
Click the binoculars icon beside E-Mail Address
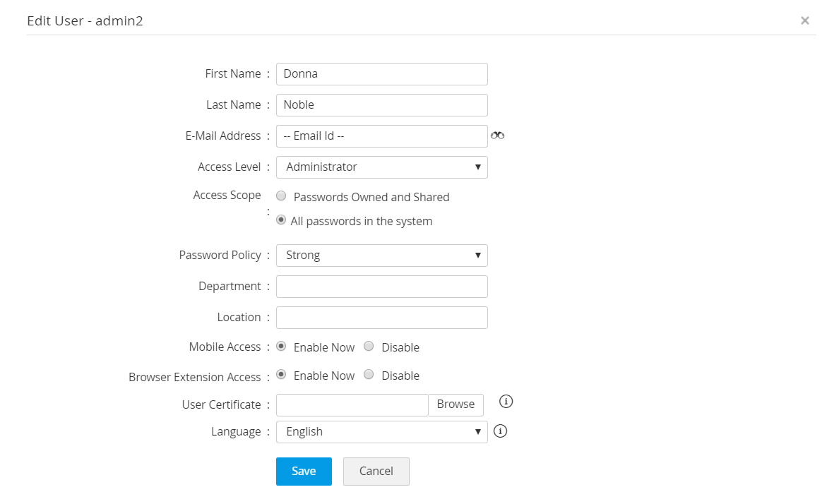[x=497, y=136]
